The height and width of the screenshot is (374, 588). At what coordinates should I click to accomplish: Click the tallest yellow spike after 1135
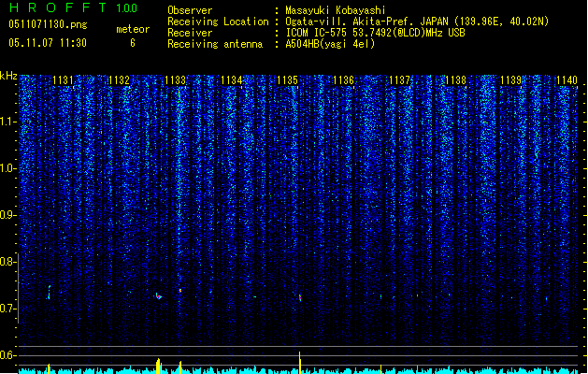300,363
